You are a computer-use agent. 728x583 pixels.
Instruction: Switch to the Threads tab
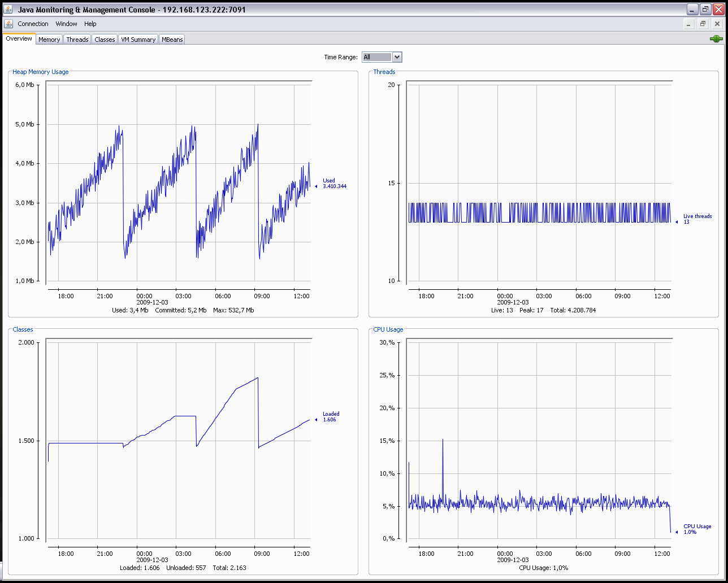(77, 40)
